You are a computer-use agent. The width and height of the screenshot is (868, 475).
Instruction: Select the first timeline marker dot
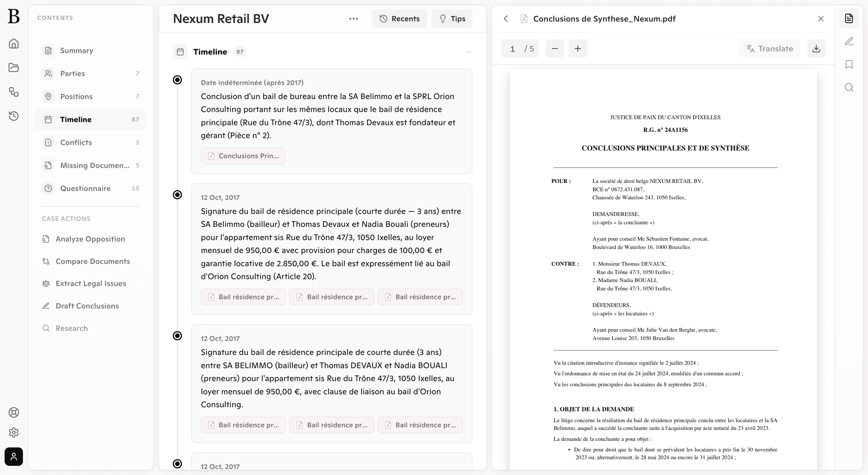pyautogui.click(x=177, y=80)
